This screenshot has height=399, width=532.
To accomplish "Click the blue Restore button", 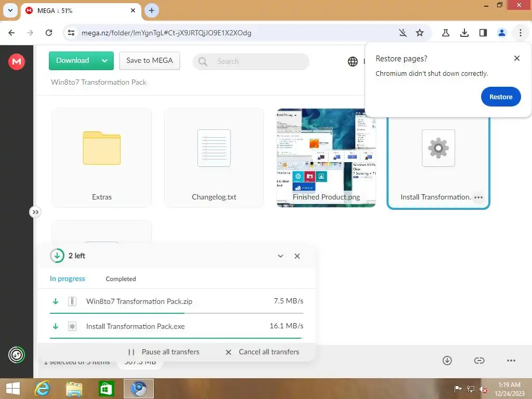I will pyautogui.click(x=500, y=97).
